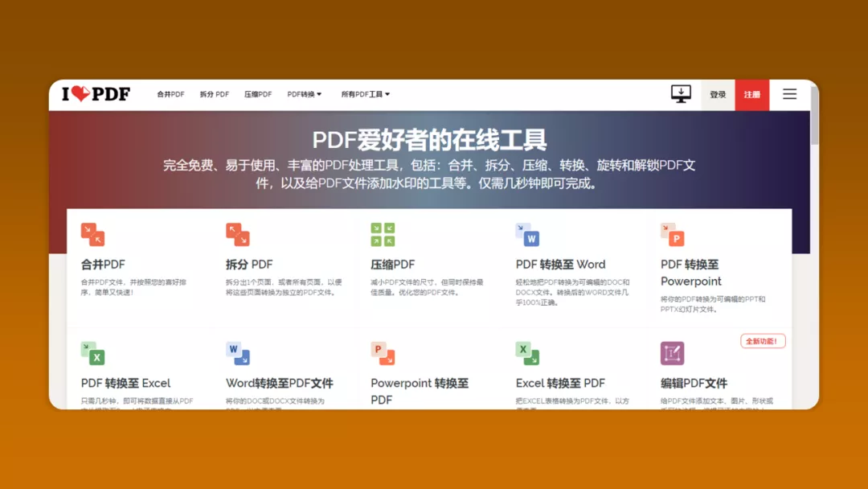The width and height of the screenshot is (868, 489).
Task: Open the Excel 转换至 PDF title
Action: point(560,383)
